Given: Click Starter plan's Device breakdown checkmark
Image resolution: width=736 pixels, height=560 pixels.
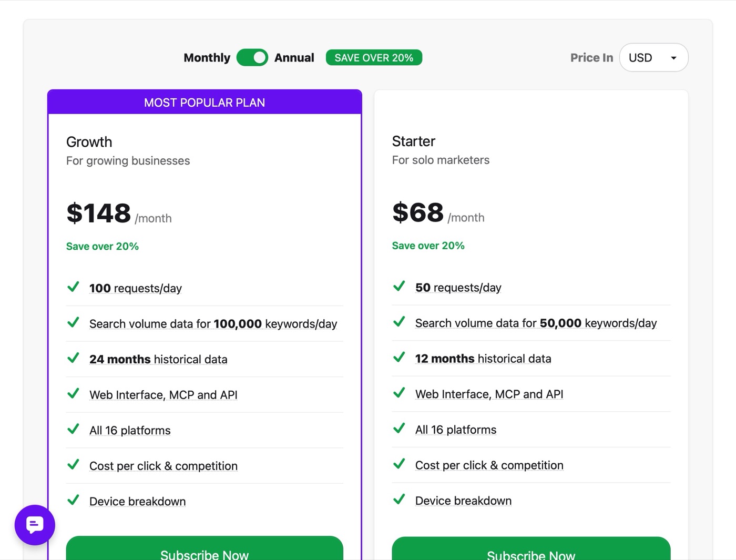Looking at the screenshot, I should click(399, 500).
